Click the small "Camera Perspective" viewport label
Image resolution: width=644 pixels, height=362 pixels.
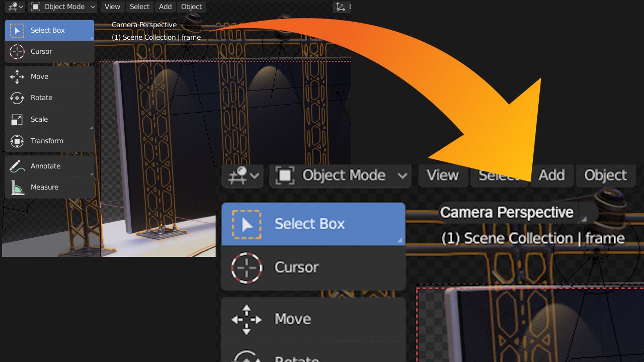[144, 25]
